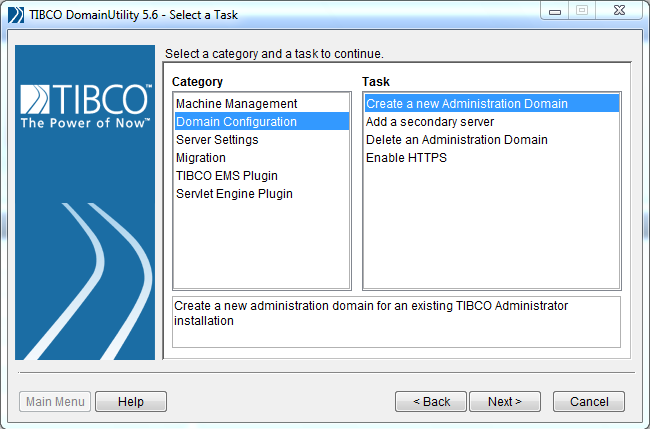
Task: Open the Help dialog
Action: 131,401
